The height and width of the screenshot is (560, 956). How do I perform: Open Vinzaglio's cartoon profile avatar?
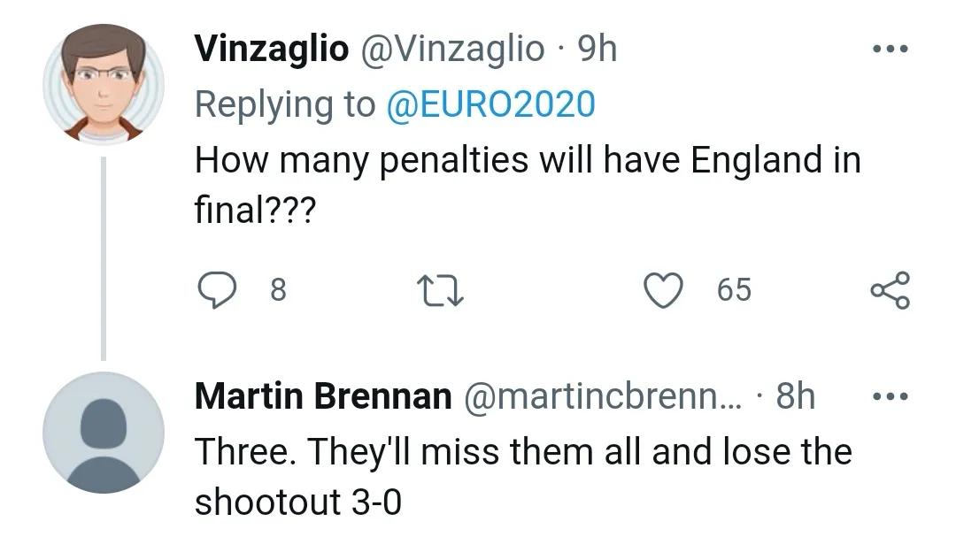click(x=104, y=84)
